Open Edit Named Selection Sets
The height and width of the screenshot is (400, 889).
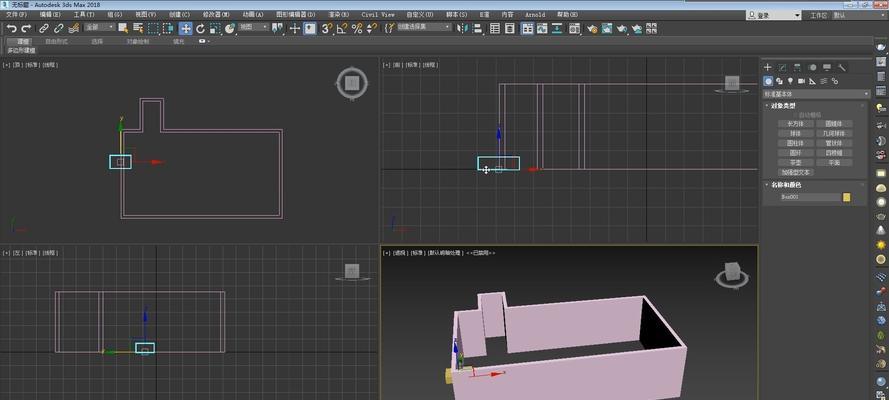click(x=389, y=28)
